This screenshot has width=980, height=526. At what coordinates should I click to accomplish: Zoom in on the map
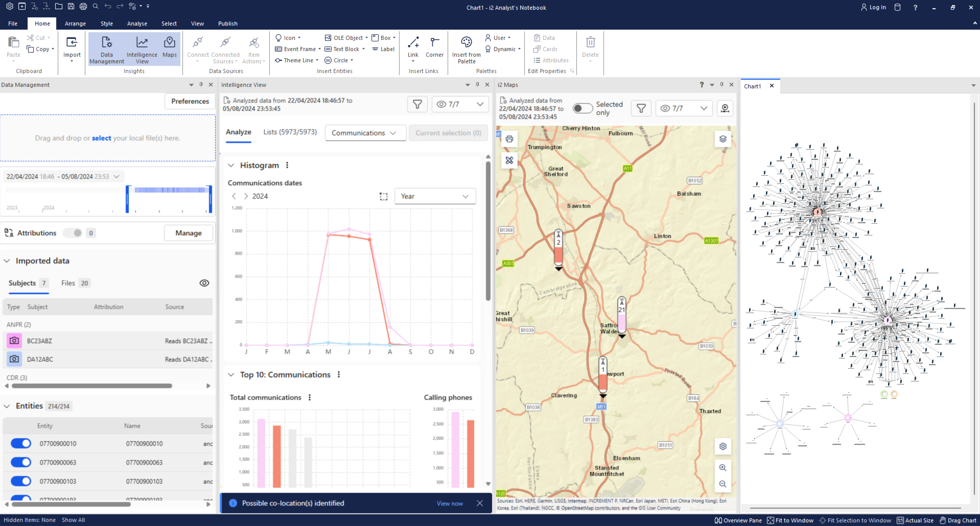tap(722, 468)
